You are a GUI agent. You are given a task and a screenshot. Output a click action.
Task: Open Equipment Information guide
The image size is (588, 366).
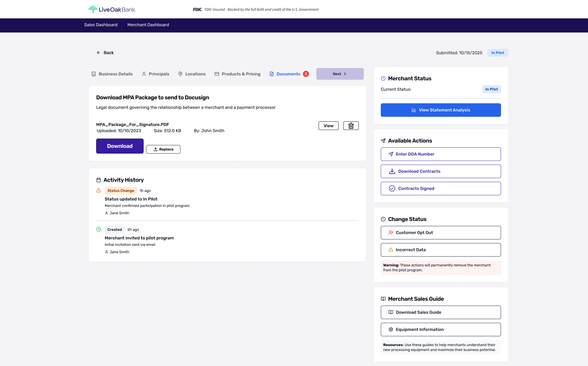coord(440,330)
